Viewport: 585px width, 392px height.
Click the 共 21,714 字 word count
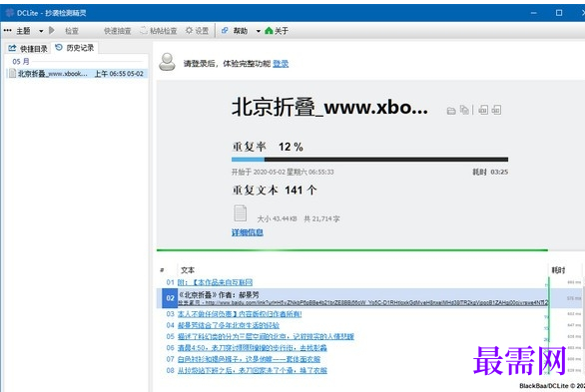click(321, 218)
